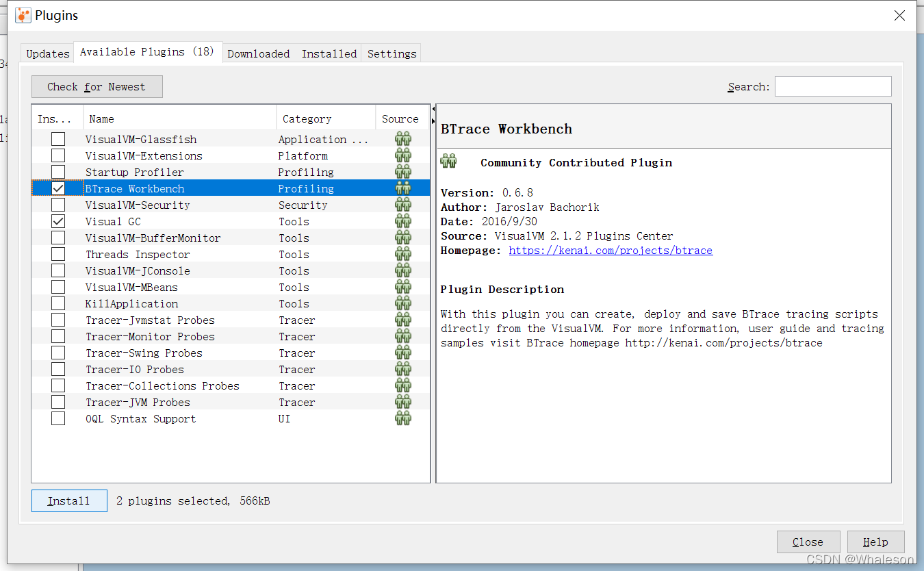Select the Tracer-JVM Probes row name
The image size is (924, 571).
point(138,402)
